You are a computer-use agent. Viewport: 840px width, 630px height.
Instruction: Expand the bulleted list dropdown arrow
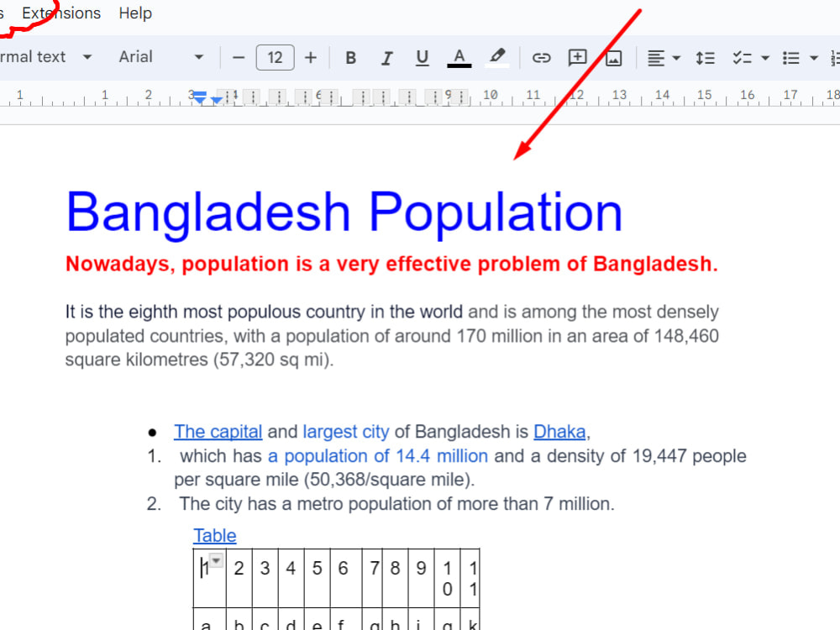coord(814,58)
